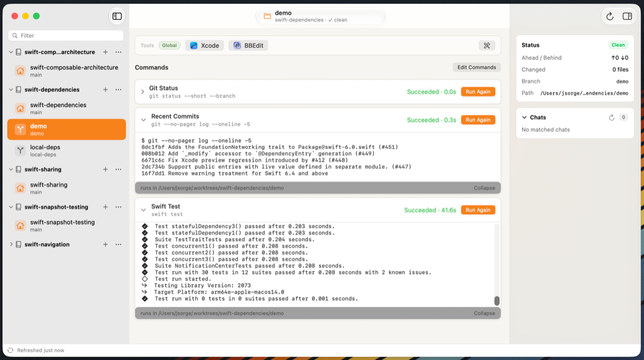The image size is (644, 360).
Task: Open Edit Commands
Action: click(x=477, y=67)
